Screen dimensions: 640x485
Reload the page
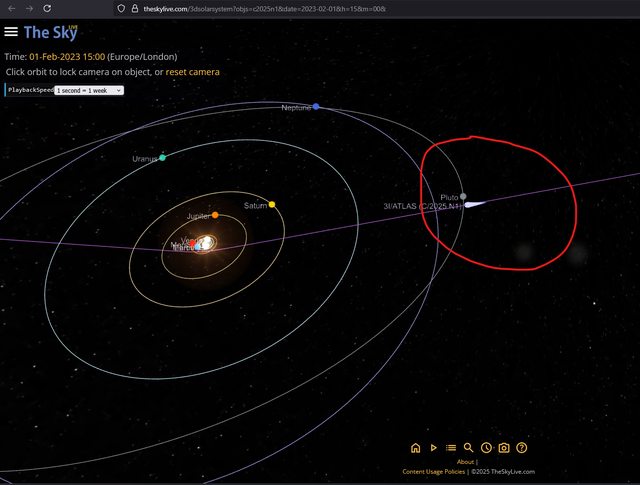click(47, 9)
